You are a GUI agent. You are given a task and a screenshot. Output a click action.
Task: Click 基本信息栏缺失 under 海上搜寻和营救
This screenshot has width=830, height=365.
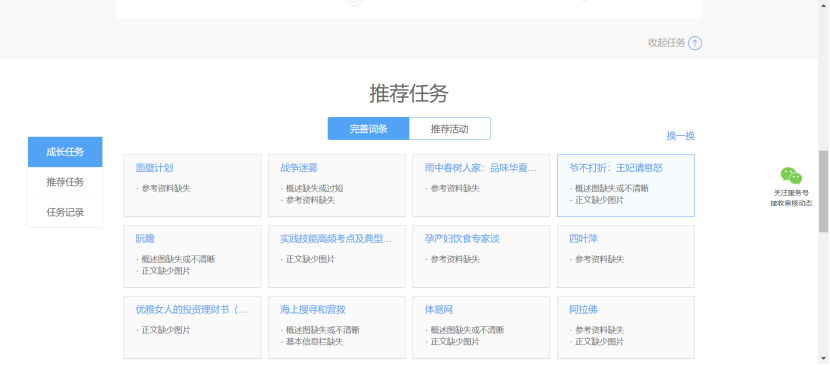(314, 342)
